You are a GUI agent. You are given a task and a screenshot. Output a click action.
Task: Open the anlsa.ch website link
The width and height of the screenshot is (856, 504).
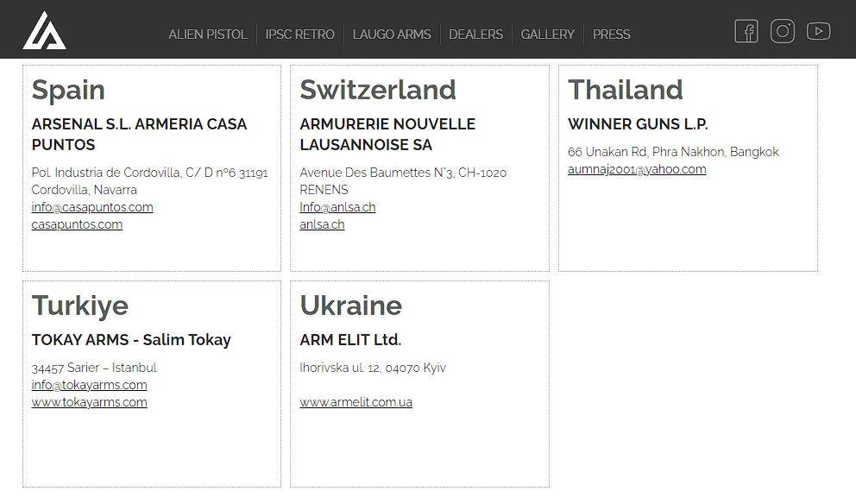(x=322, y=224)
